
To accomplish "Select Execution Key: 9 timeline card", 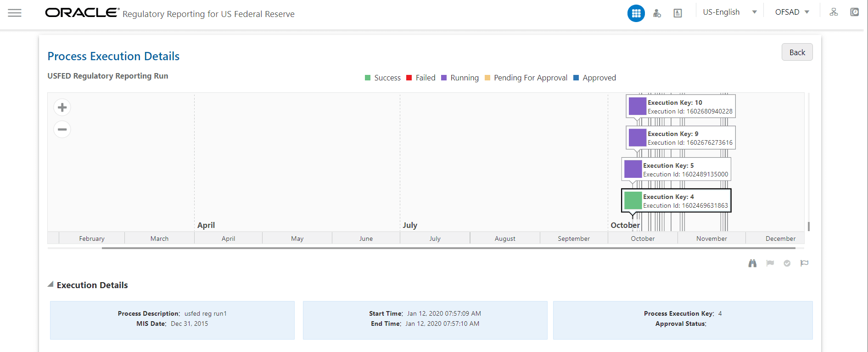I will click(x=681, y=137).
